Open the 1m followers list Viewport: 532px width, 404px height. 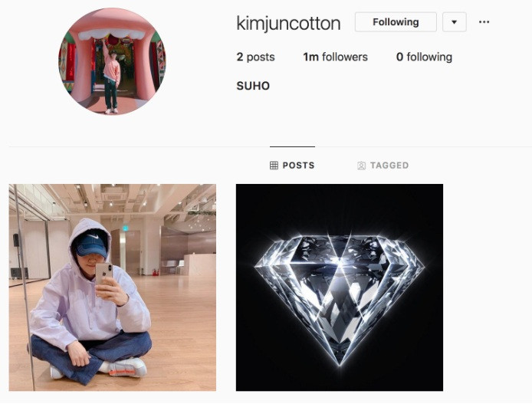(x=335, y=57)
